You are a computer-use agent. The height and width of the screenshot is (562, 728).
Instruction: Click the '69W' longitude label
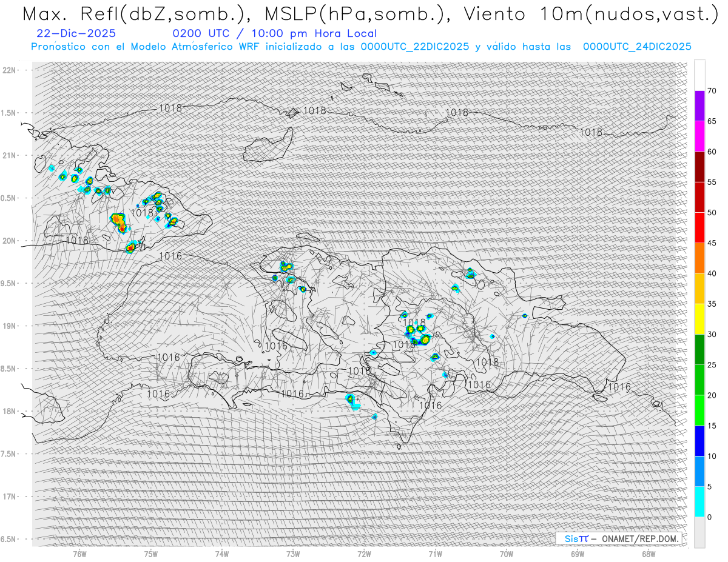[x=578, y=554]
